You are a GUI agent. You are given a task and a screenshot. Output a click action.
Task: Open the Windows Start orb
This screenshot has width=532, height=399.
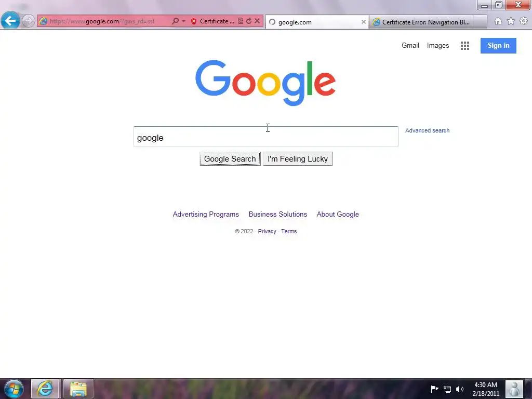pos(14,389)
